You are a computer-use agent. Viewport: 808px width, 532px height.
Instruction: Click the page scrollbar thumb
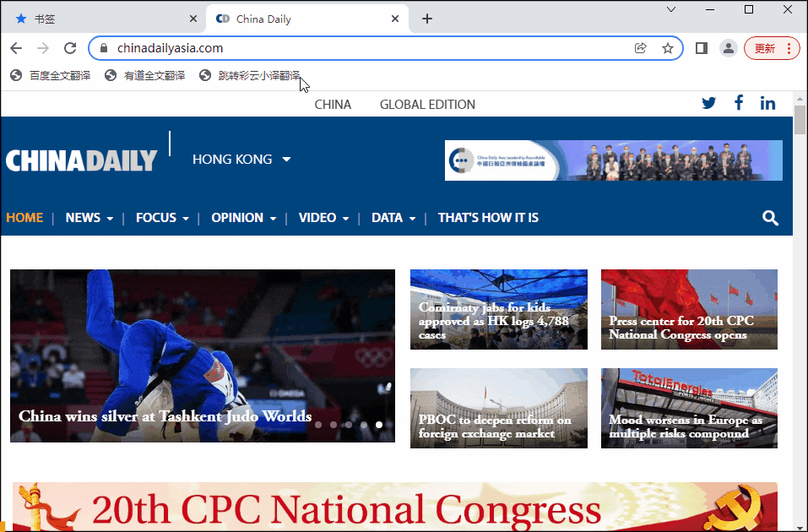[x=800, y=120]
